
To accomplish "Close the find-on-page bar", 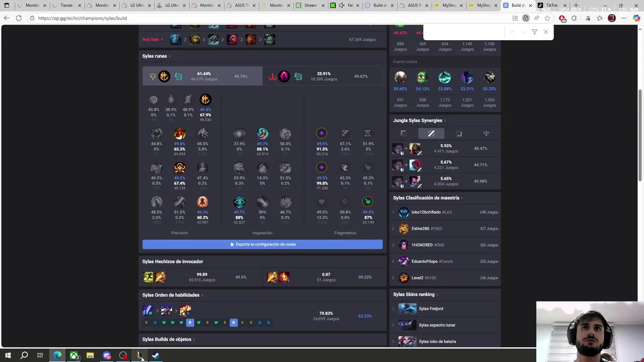I will pyautogui.click(x=545, y=32).
